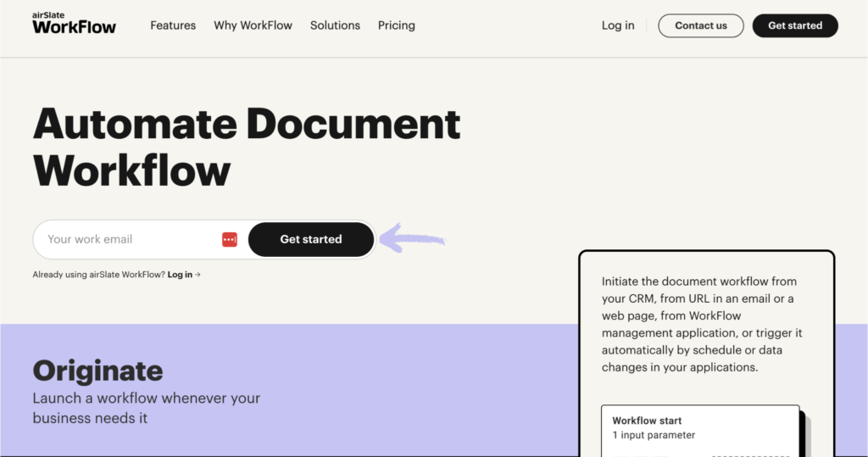
Task: Click the airSlate WorkFlow logo
Action: point(75,23)
